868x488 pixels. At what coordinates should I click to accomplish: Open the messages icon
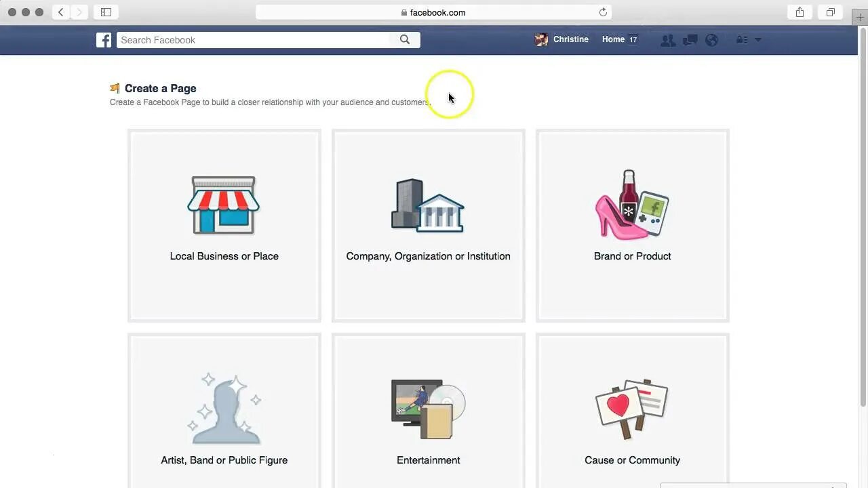pyautogui.click(x=690, y=40)
